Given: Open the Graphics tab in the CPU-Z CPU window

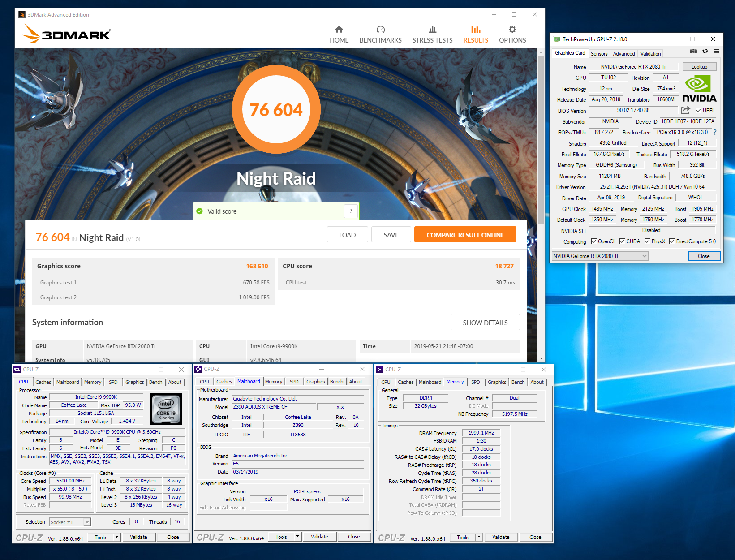Looking at the screenshot, I should [134, 382].
